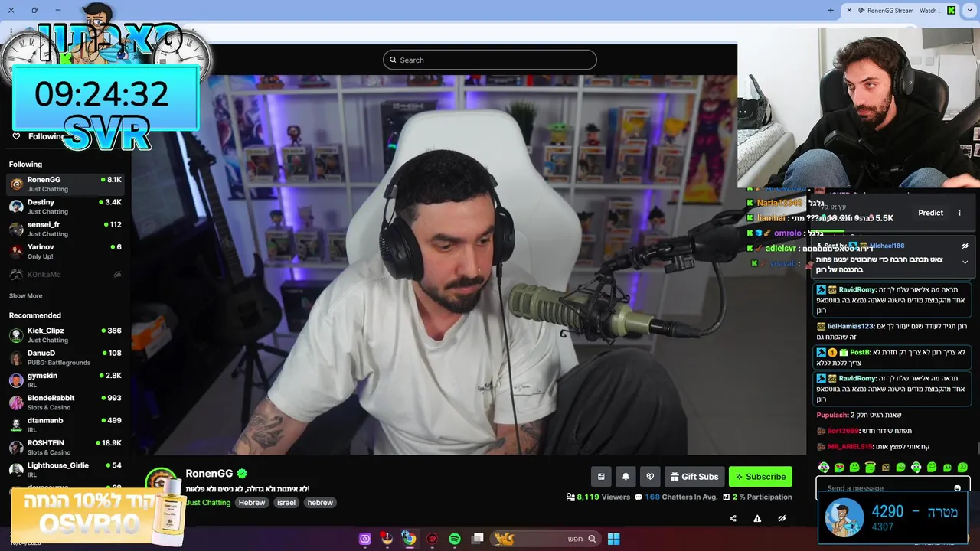Focus the Send a message input
Image resolution: width=980 pixels, height=551 pixels.
[x=888, y=488]
